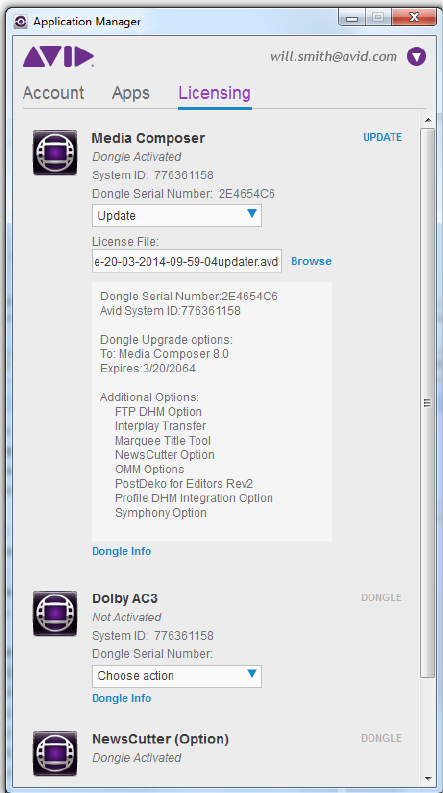This screenshot has height=793, width=443.
Task: Select the Licensing tab
Action: coord(214,93)
